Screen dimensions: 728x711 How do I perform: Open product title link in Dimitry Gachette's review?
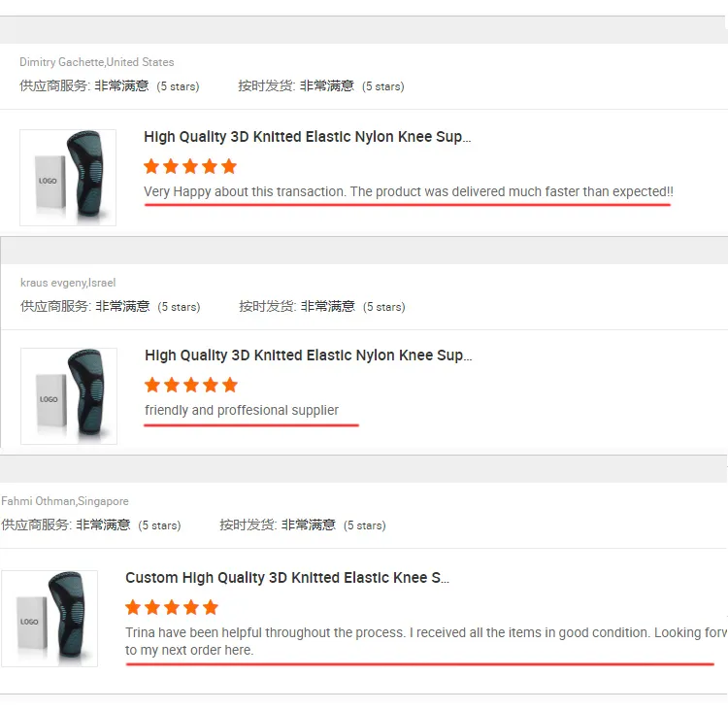tap(307, 137)
